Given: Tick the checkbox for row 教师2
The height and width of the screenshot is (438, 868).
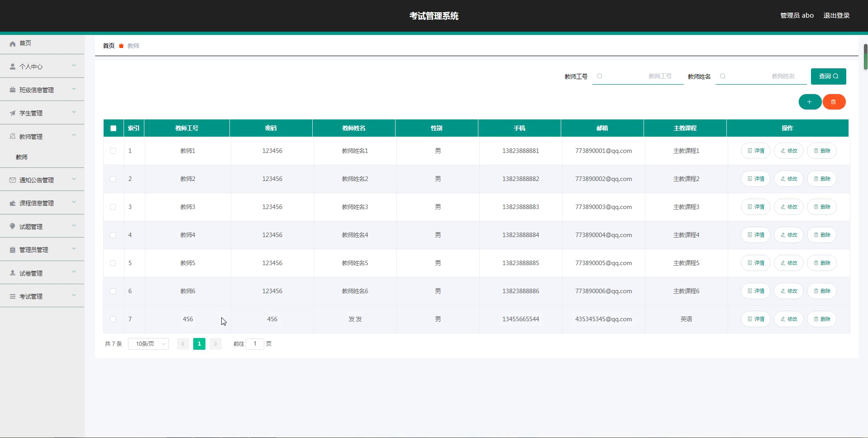Looking at the screenshot, I should (x=113, y=179).
